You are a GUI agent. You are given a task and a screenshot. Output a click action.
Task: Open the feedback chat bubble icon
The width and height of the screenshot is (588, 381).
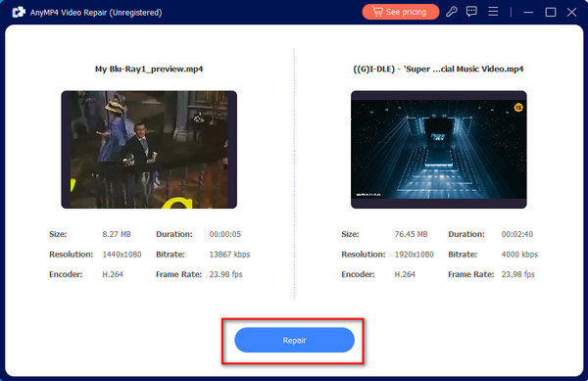(471, 12)
